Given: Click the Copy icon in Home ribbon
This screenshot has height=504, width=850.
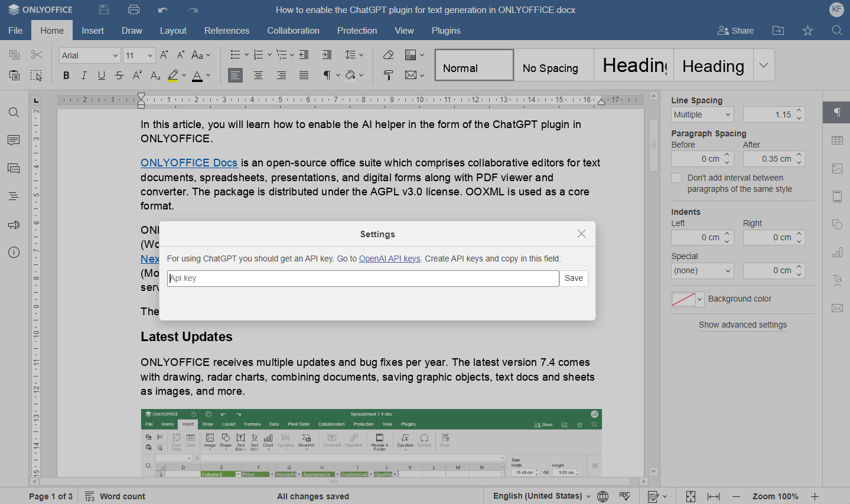Looking at the screenshot, I should coord(14,55).
